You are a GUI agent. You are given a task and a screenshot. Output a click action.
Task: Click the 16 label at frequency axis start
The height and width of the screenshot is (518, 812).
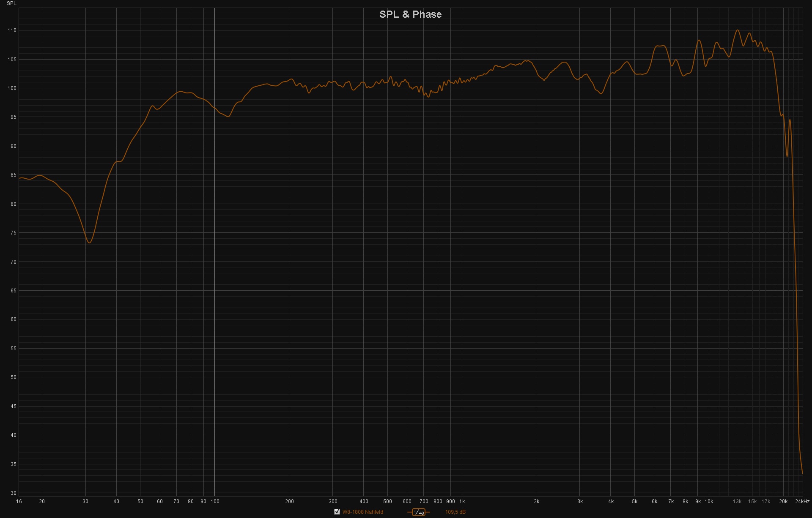[19, 502]
